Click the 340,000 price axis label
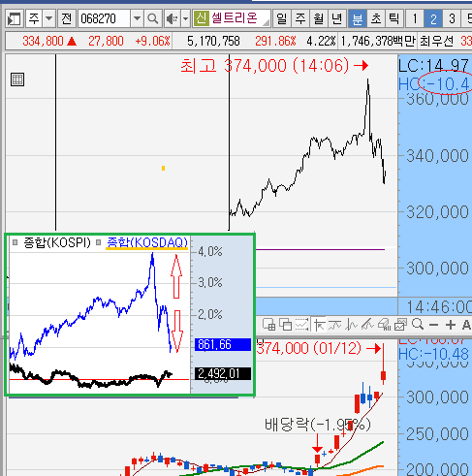This screenshot has width=472, height=476. [437, 156]
